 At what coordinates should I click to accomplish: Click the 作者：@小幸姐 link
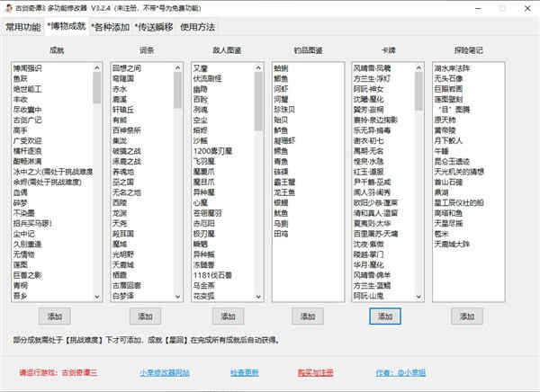tap(400, 372)
